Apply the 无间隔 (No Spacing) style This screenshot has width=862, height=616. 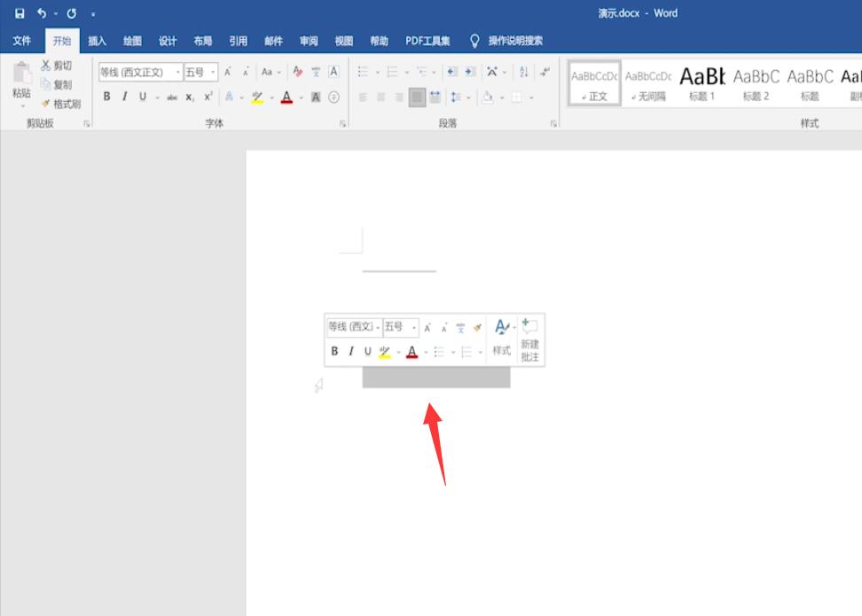click(648, 83)
